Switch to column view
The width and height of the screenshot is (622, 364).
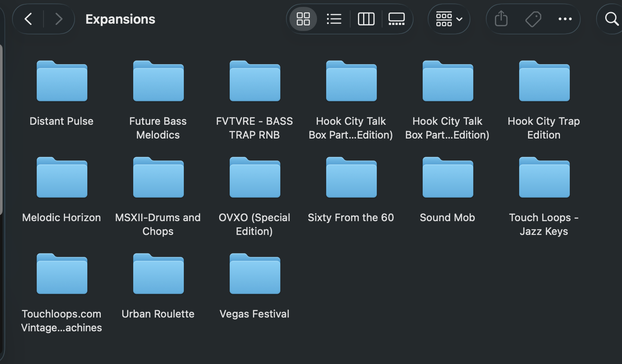tap(366, 19)
